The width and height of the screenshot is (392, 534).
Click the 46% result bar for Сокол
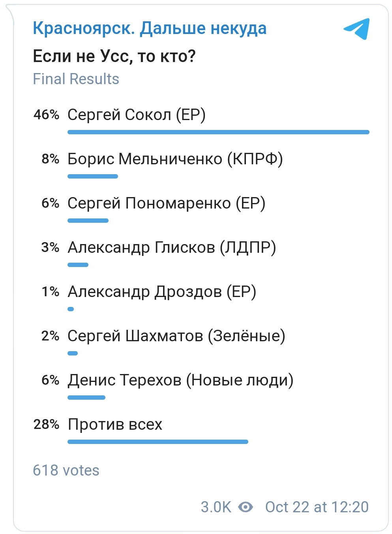click(x=218, y=132)
